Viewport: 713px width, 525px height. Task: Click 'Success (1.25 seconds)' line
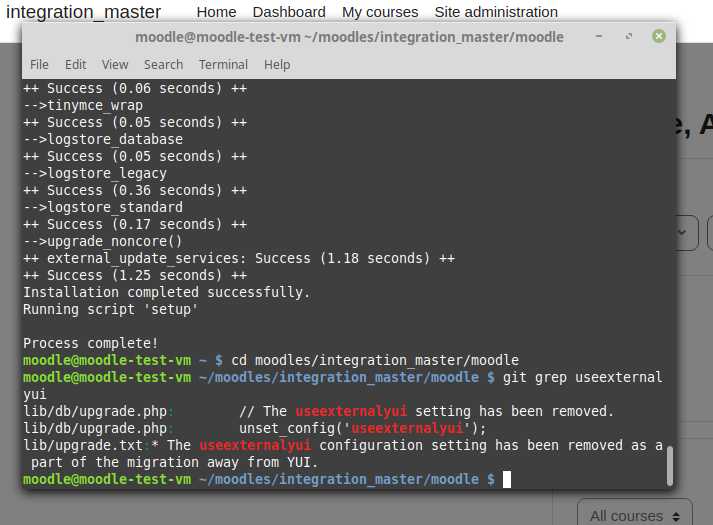(x=135, y=275)
